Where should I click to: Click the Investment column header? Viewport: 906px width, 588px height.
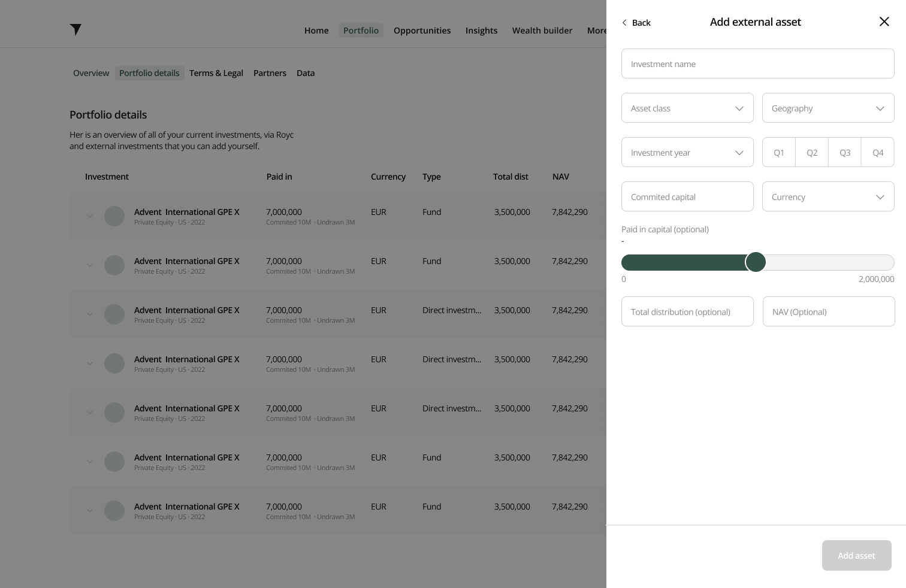[107, 177]
